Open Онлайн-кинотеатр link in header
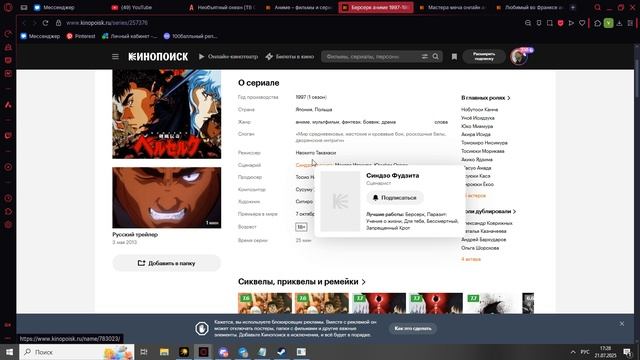 click(229, 57)
